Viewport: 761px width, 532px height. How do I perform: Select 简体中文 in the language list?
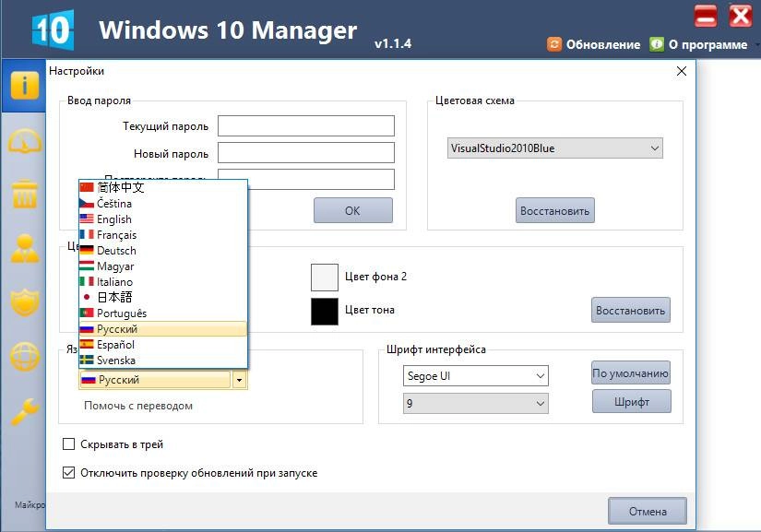click(163, 187)
